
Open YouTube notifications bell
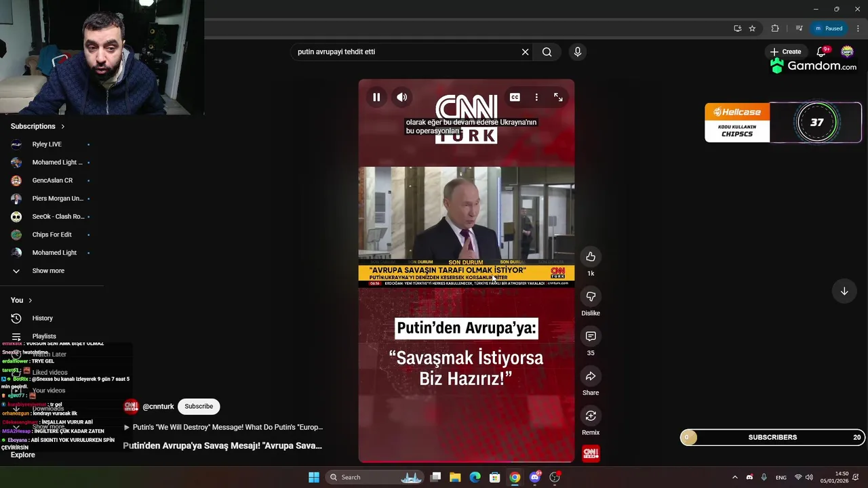(x=821, y=52)
